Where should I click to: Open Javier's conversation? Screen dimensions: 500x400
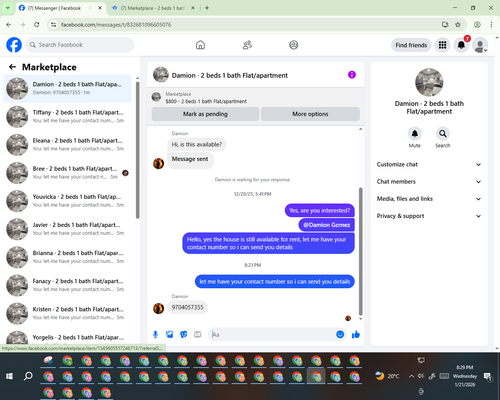(67, 229)
